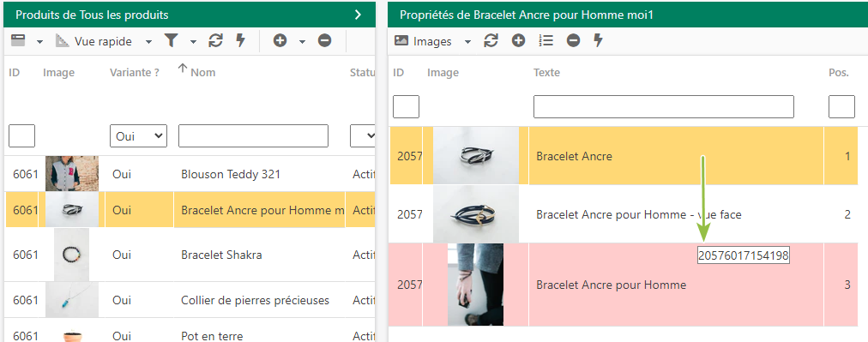Click the Nom filter text field
The width and height of the screenshot is (868, 342).
pos(253,136)
